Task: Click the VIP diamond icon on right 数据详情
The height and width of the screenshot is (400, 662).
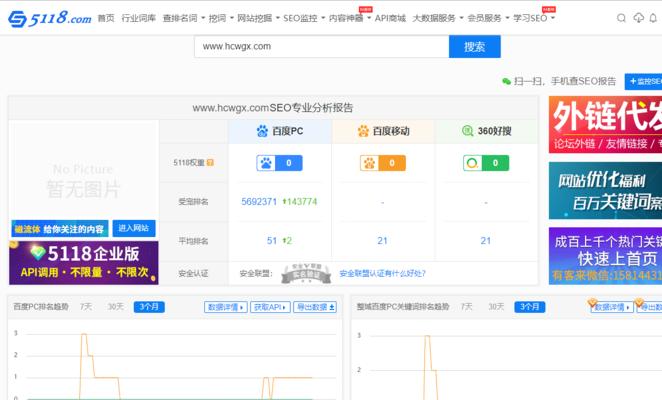Action: click(592, 302)
